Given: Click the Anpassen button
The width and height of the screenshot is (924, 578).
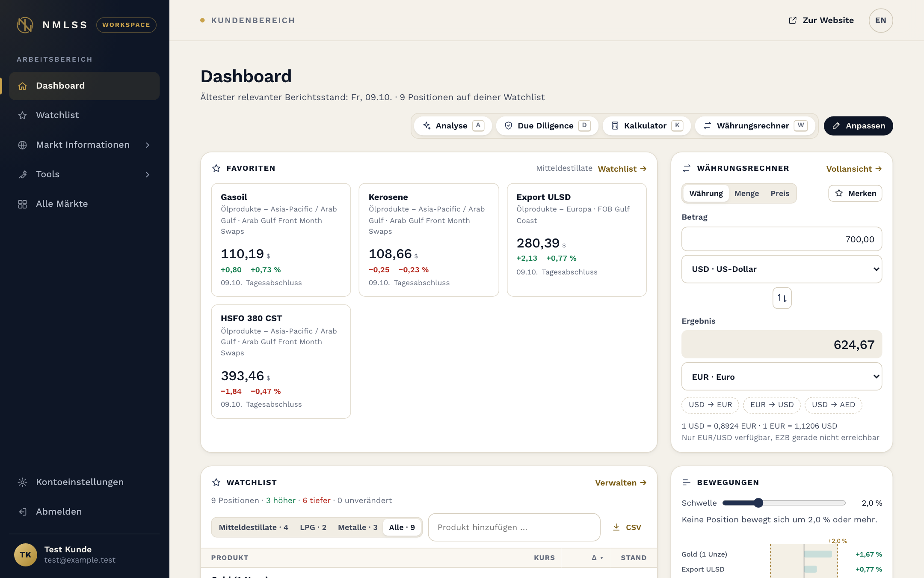Looking at the screenshot, I should 859,126.
